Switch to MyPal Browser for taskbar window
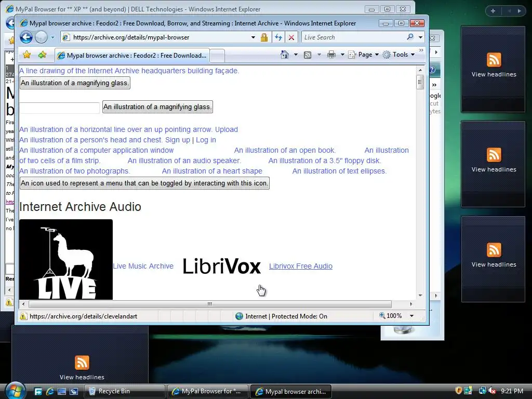Screen dimensions: 532x399 pos(208,391)
